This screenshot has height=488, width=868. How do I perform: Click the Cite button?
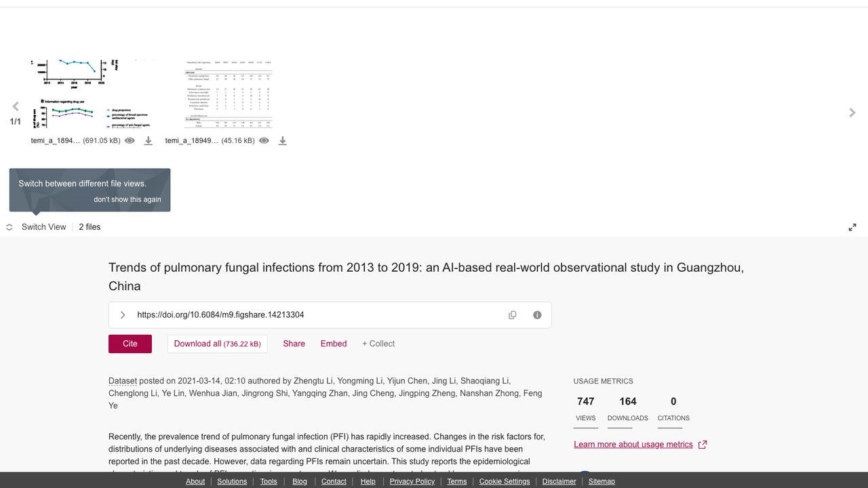pos(130,344)
